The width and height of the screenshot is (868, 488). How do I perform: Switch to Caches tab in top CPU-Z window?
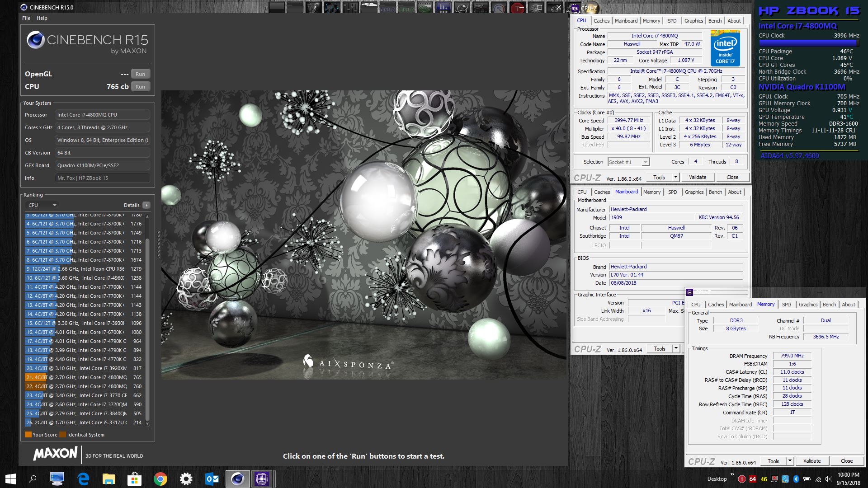602,21
